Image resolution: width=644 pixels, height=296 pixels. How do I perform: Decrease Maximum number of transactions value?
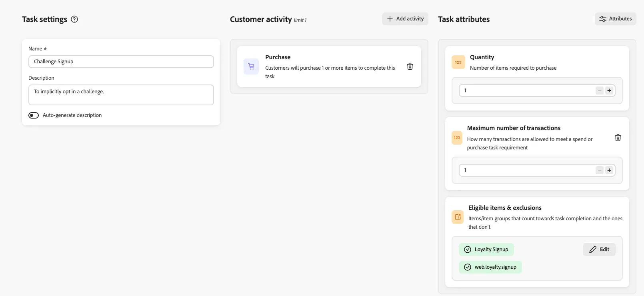pyautogui.click(x=600, y=170)
